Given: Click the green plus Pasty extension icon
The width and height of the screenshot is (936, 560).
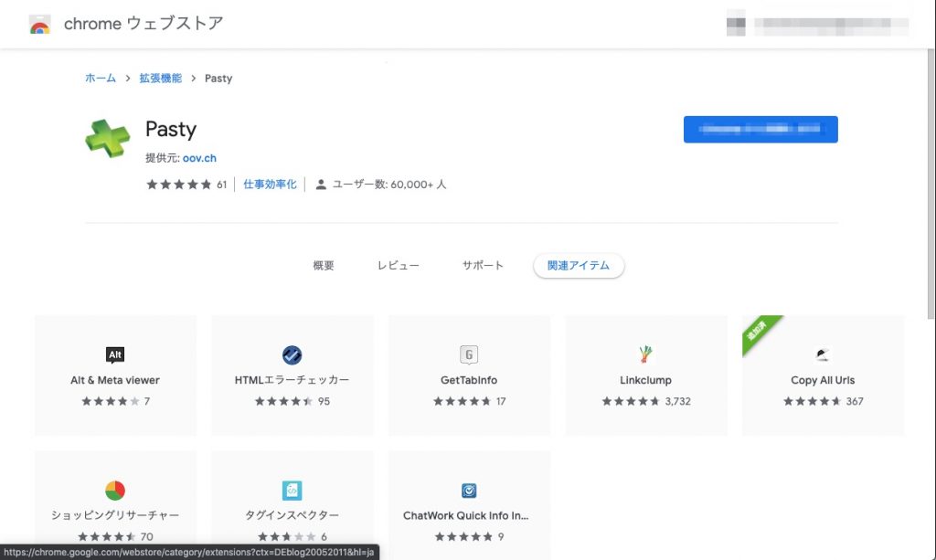Looking at the screenshot, I should 108,138.
